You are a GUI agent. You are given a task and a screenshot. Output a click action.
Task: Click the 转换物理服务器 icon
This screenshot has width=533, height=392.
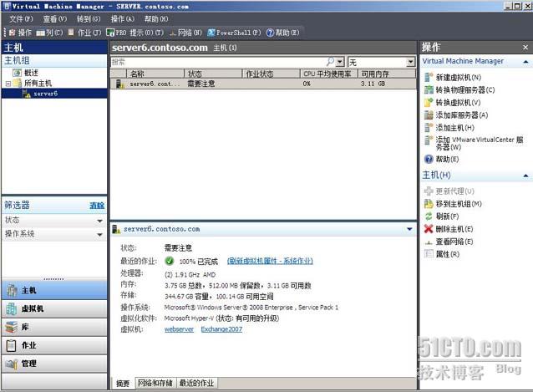(x=429, y=89)
